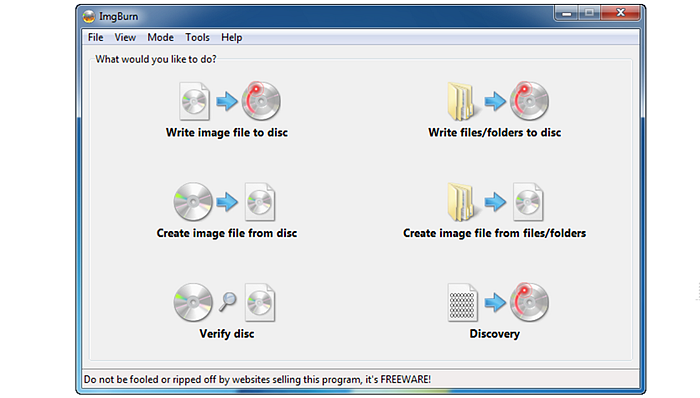Viewport: 700px width, 398px height.
Task: Open the Mode menu
Action: [160, 37]
